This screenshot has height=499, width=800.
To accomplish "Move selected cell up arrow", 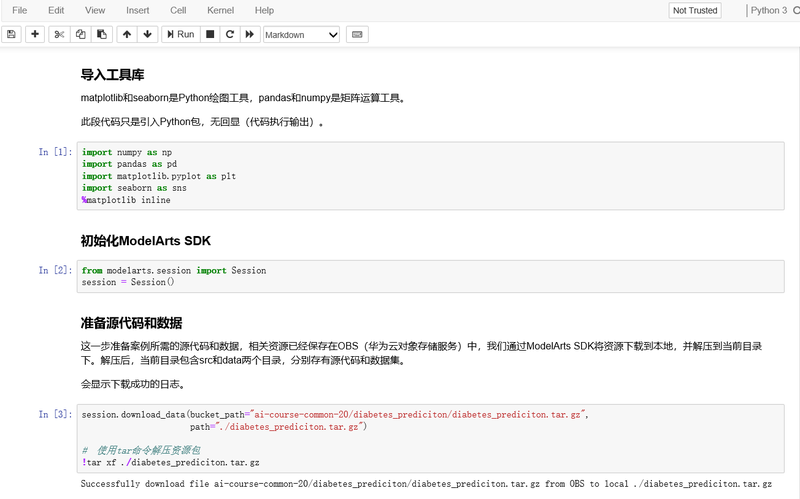I will click(127, 34).
